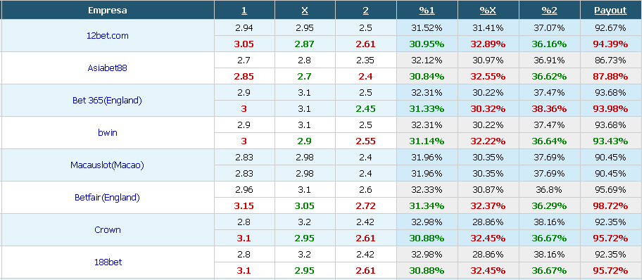This screenshot has height=280, width=644.
Task: Sort by the 1 column header
Action: pyautogui.click(x=244, y=11)
